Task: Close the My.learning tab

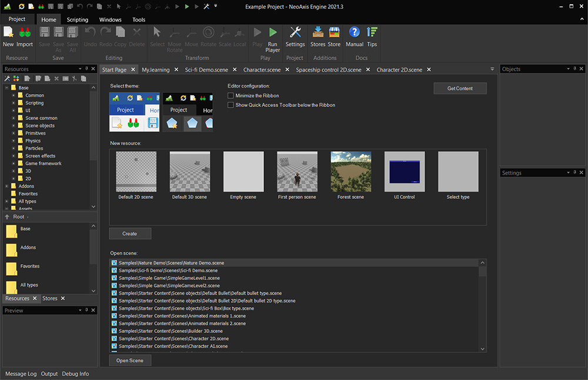Action: click(176, 69)
